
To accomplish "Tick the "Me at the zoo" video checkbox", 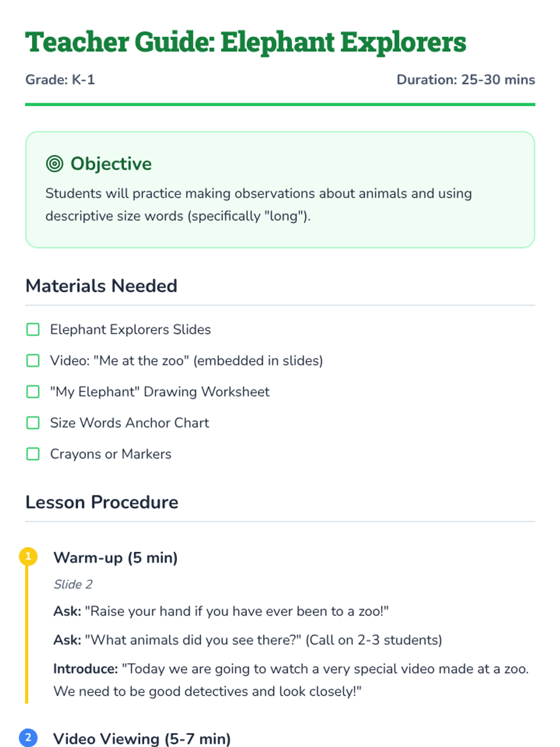I will (33, 361).
